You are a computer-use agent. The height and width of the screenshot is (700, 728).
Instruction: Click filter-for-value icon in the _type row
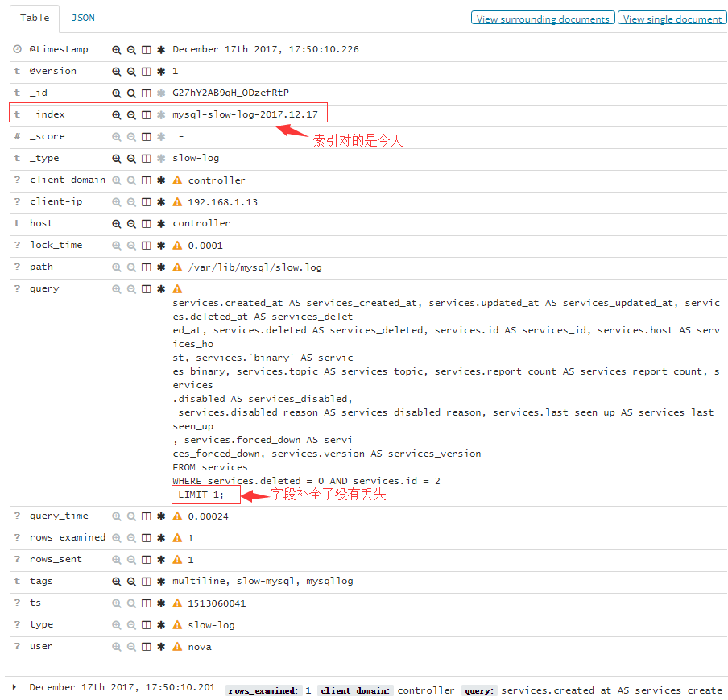117,159
